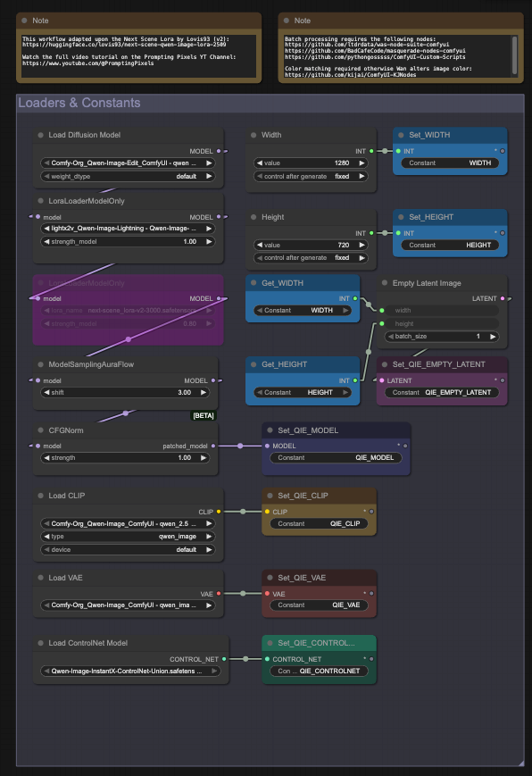Toggle the Set_QIE_EMPTY_LATENT node's title dot
532x776 pixels.
(x=385, y=364)
